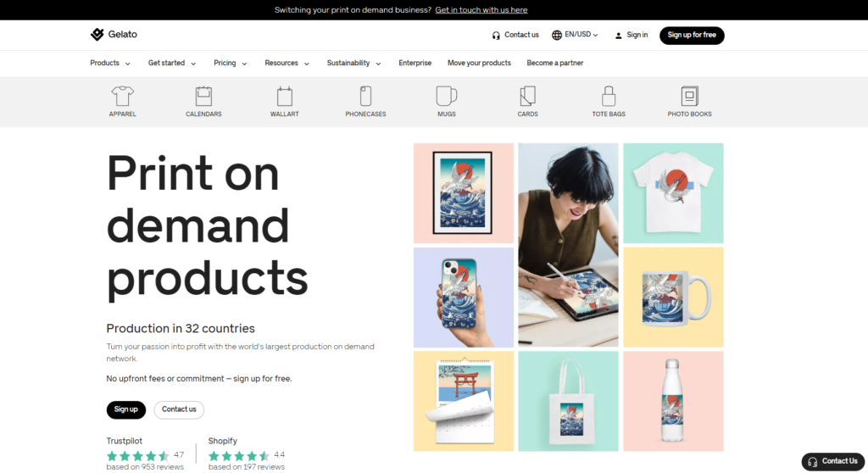The width and height of the screenshot is (868, 473).
Task: Click the Shopify star rating
Action: click(239, 456)
